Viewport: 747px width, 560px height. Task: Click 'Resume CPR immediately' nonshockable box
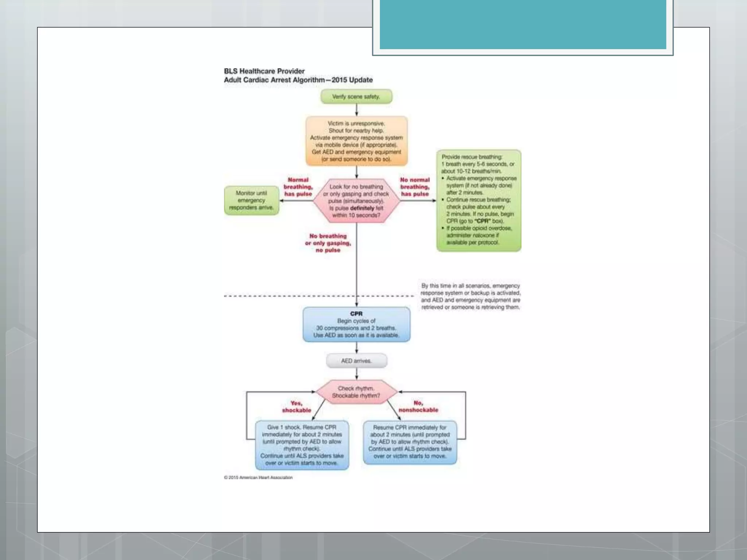coord(410,442)
